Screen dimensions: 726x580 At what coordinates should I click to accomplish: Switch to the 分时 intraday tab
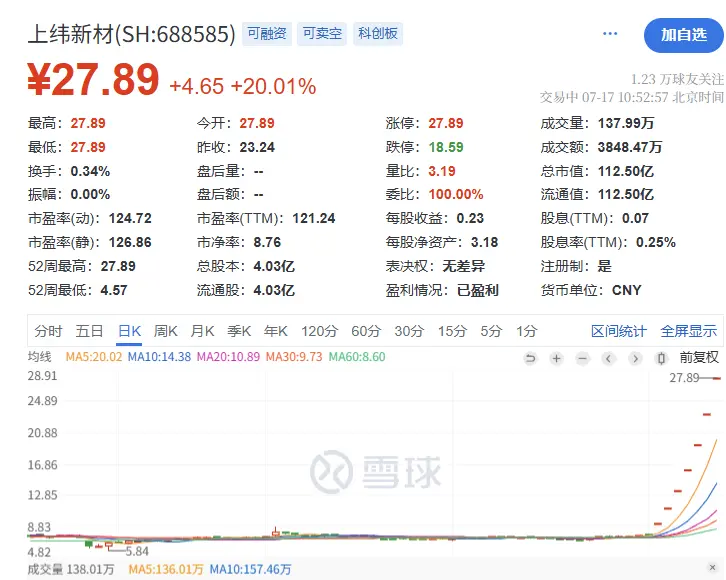48,331
